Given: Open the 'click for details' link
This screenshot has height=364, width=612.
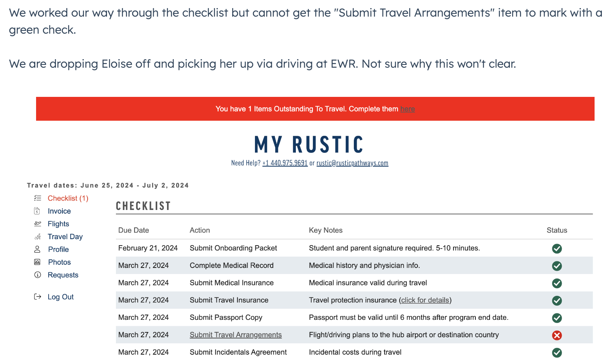Looking at the screenshot, I should coord(425,300).
